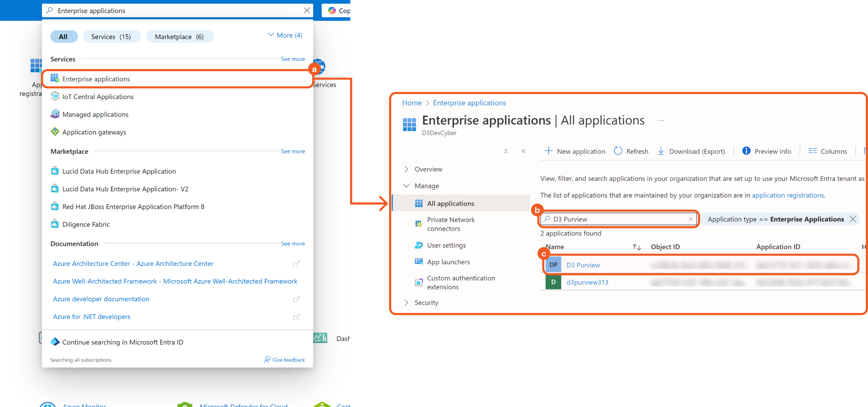The height and width of the screenshot is (407, 868).
Task: Expand the Overview section in sidebar
Action: (x=406, y=169)
